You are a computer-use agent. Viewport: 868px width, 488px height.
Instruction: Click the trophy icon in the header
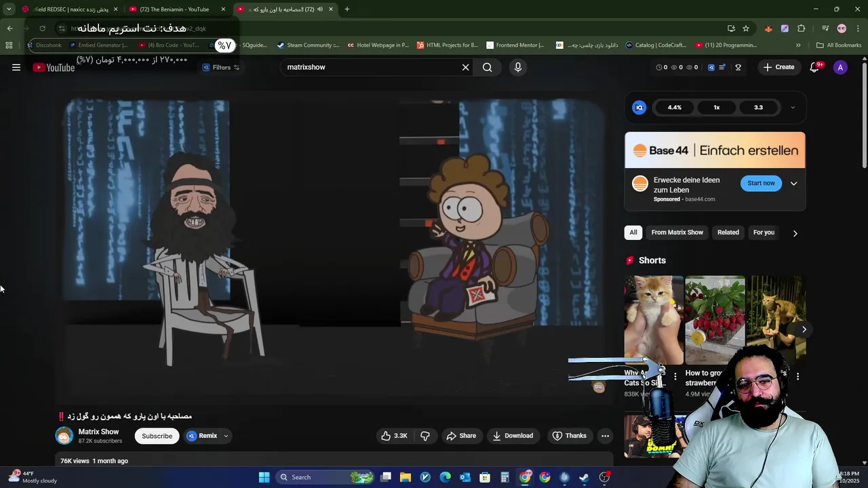(738, 67)
